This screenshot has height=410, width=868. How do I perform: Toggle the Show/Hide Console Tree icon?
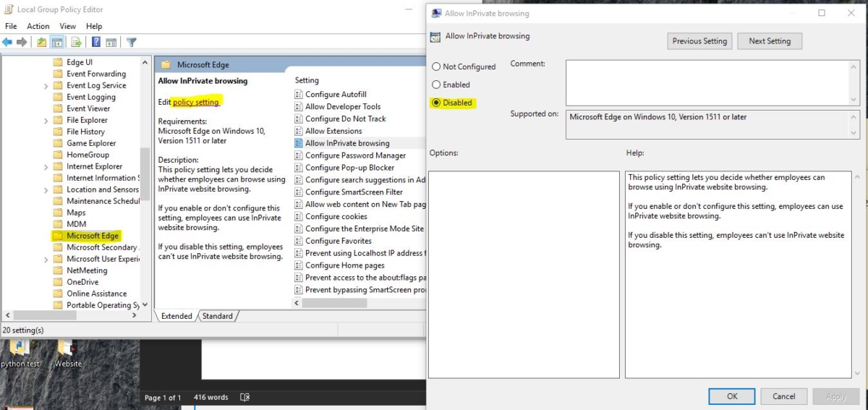tap(56, 42)
